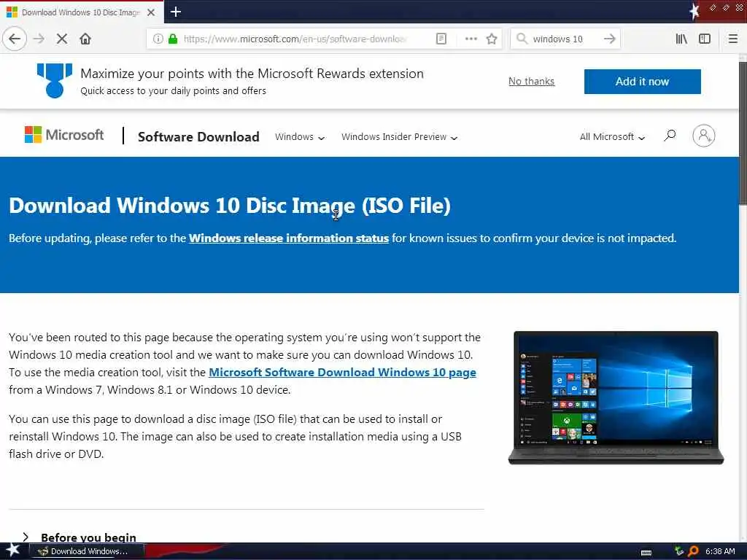Click the white star icon in title bar
The image size is (747, 560).
click(x=694, y=10)
